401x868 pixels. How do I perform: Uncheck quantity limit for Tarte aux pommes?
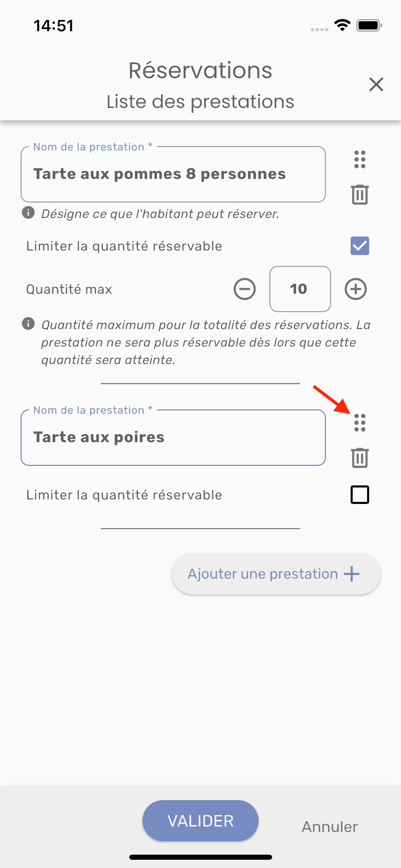360,246
